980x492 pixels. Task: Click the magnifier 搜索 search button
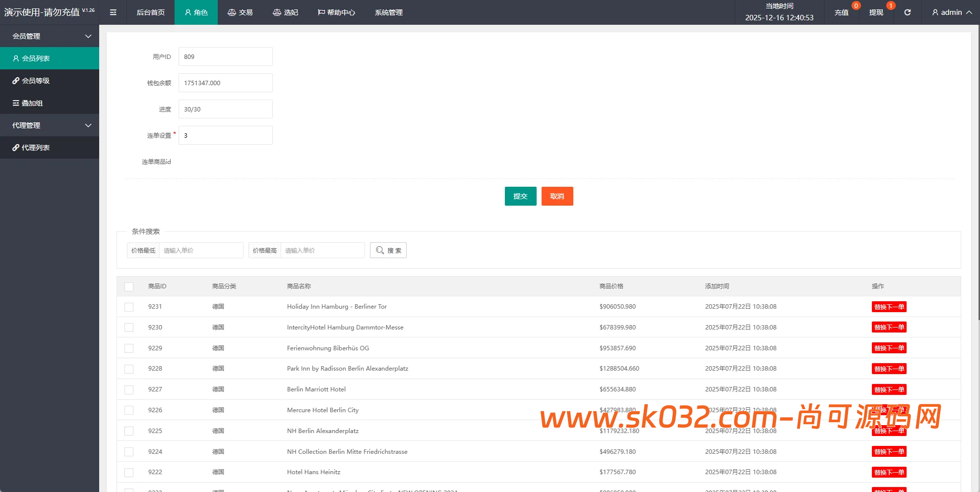(388, 250)
